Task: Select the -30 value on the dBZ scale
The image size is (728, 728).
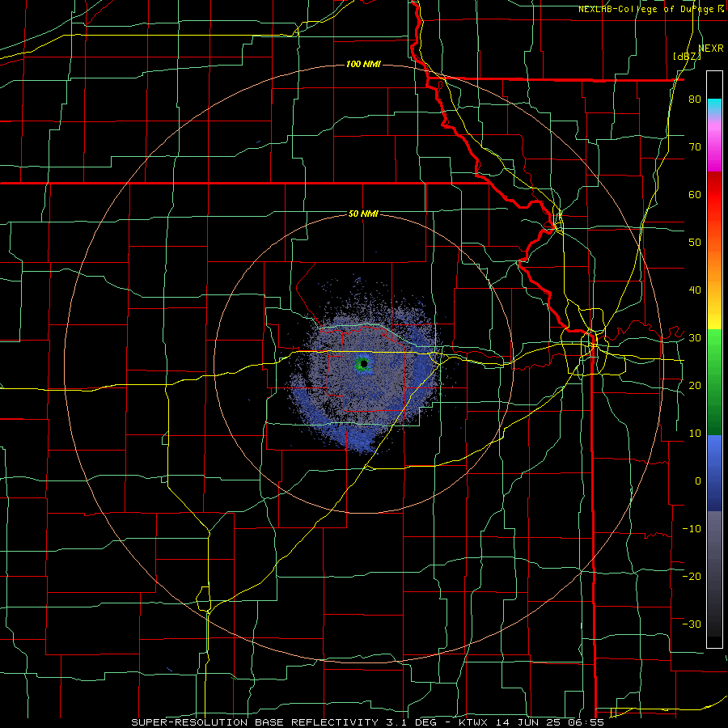Action: point(692,624)
